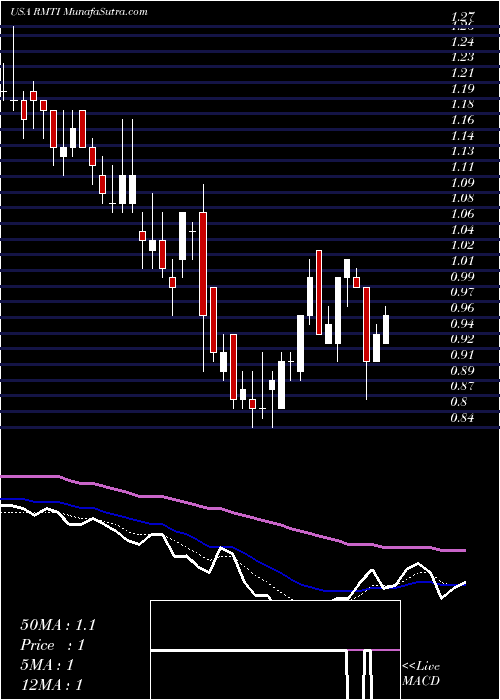Click the 1.02 price axis label
This screenshot has height=700, width=500.
[x=462, y=246]
